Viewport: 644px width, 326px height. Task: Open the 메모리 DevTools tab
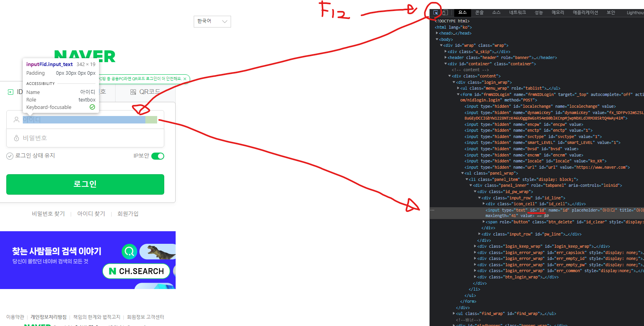[x=558, y=13]
